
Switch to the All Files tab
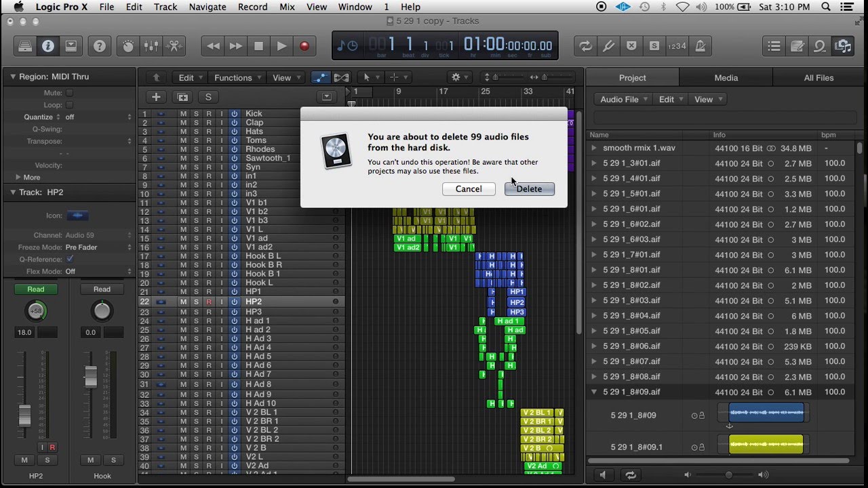pyautogui.click(x=818, y=77)
